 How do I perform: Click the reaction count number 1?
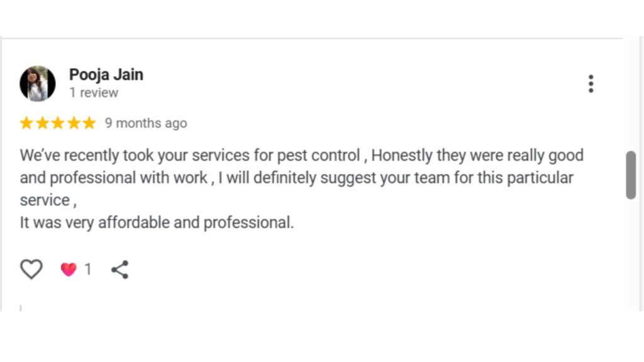point(88,270)
